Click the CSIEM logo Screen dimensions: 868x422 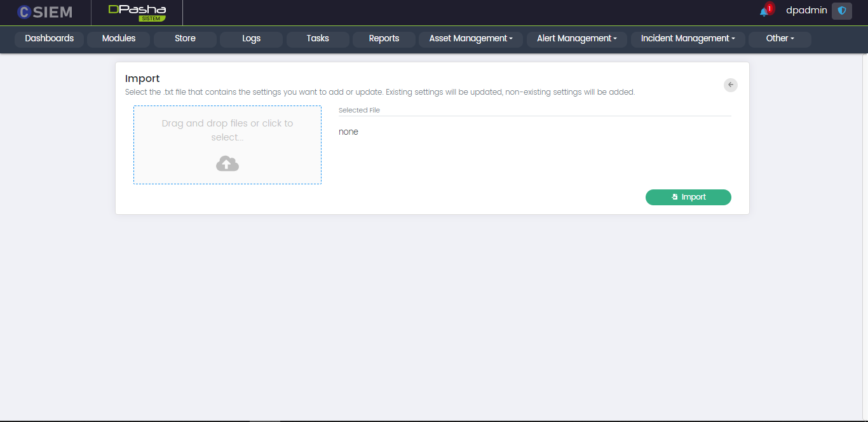(x=44, y=12)
